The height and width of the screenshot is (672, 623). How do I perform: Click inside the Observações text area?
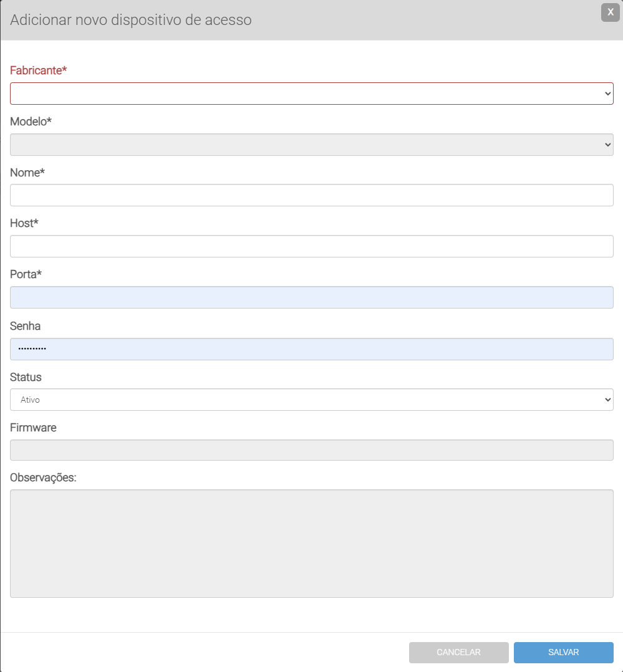click(x=311, y=543)
